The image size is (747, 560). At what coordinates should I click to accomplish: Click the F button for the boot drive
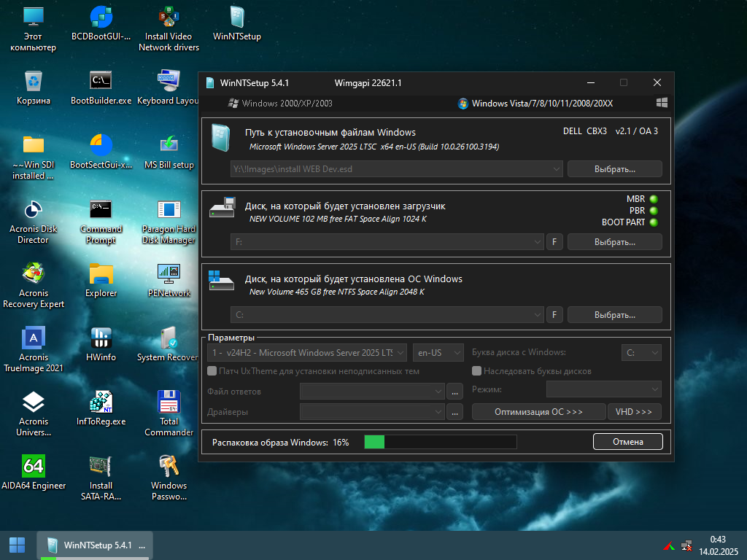[554, 242]
